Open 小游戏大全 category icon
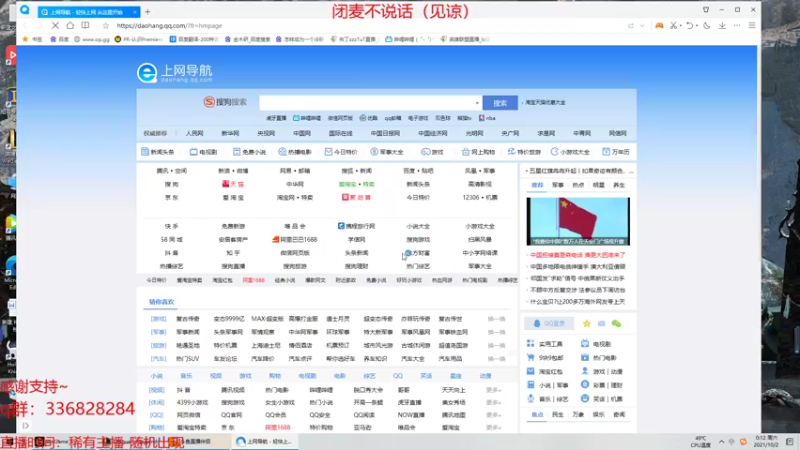Screen dimensions: 800x450 click(x=570, y=152)
